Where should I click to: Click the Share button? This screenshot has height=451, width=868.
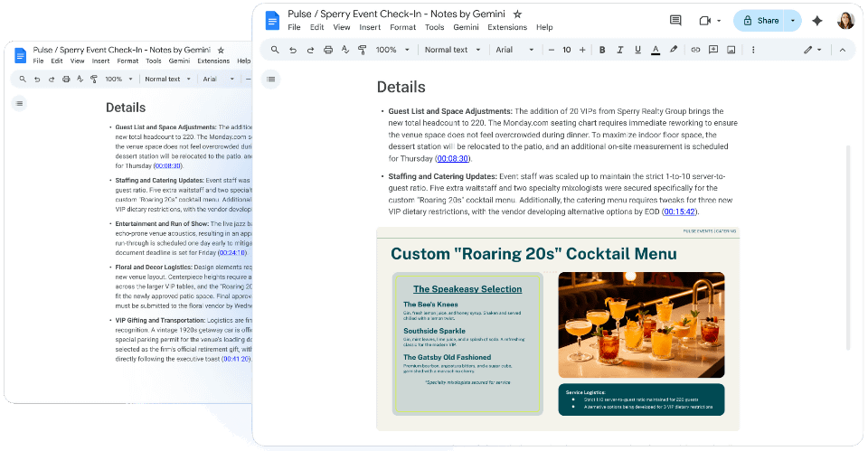(x=760, y=21)
